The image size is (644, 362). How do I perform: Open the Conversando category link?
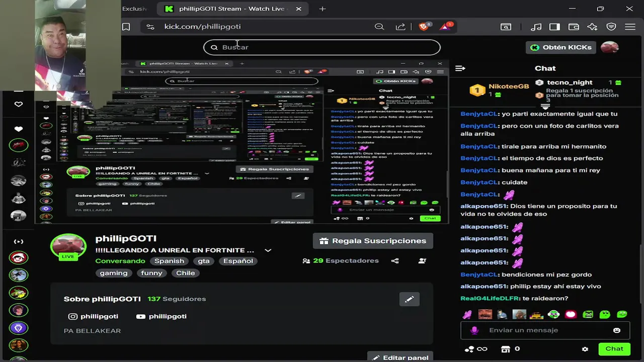tap(120, 261)
